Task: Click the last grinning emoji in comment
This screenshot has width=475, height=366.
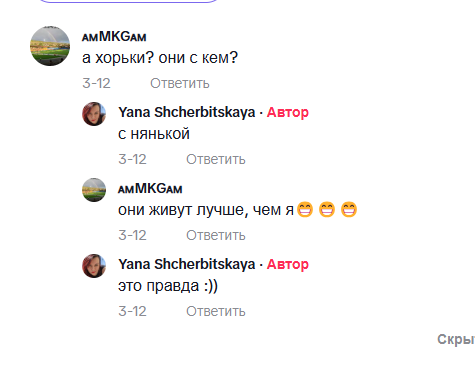Action: tap(349, 210)
